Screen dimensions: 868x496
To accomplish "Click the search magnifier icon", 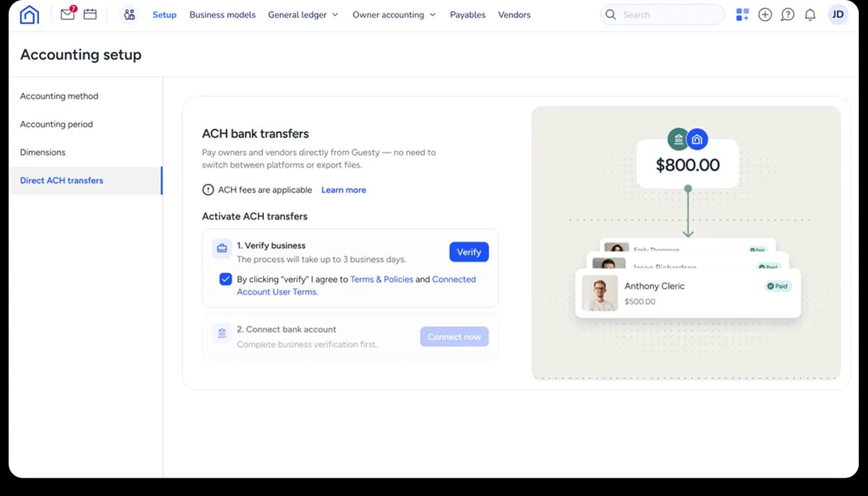I will [611, 15].
